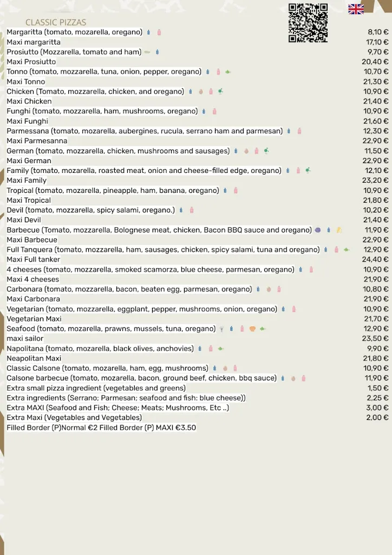Click the blue wheat icon on Vegetarian row
Image resolution: width=392 pixels, height=555 pixels.
pyautogui.click(x=283, y=309)
